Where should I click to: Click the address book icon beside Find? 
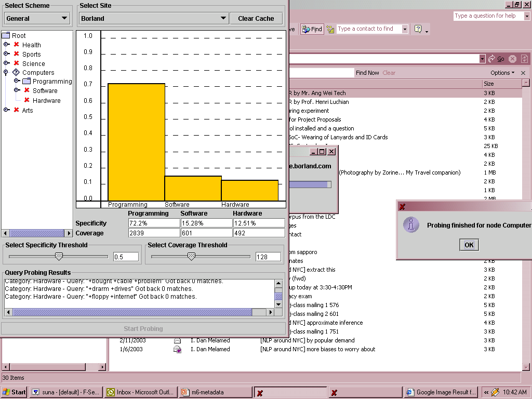[x=330, y=30]
